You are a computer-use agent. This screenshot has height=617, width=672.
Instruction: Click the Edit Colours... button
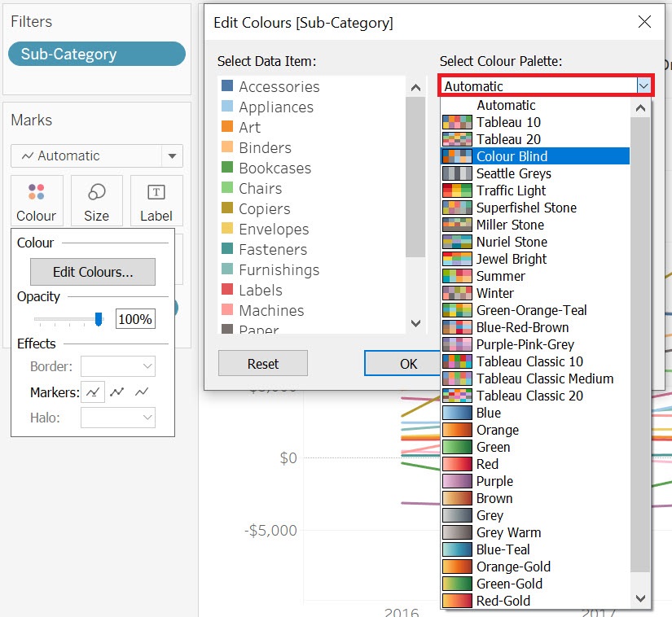tap(93, 272)
